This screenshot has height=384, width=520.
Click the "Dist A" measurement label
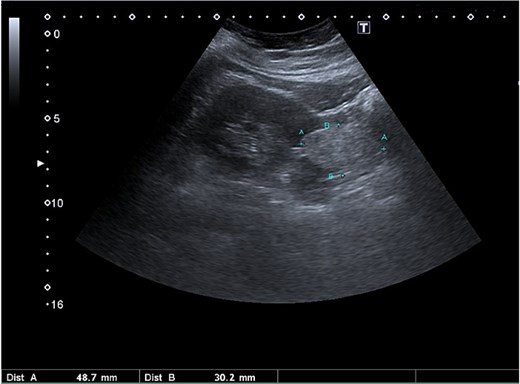click(22, 378)
